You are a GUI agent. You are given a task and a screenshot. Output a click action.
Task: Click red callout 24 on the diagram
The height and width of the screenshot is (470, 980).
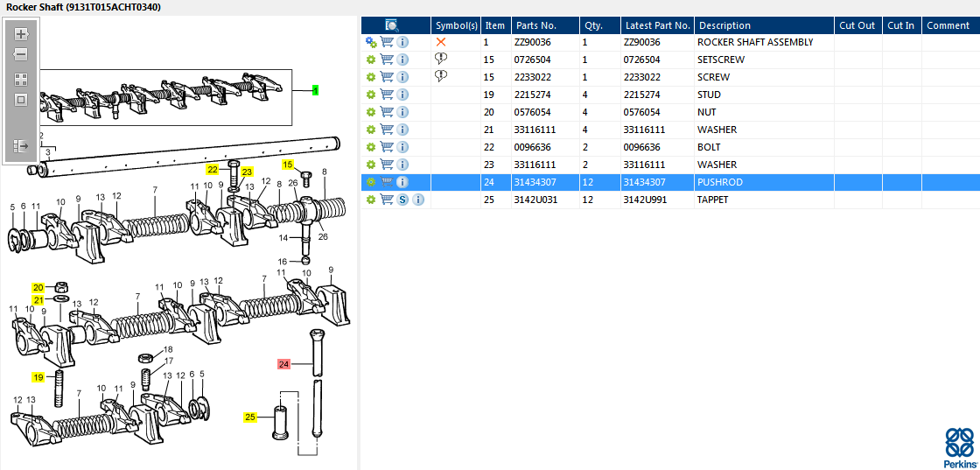pos(283,364)
